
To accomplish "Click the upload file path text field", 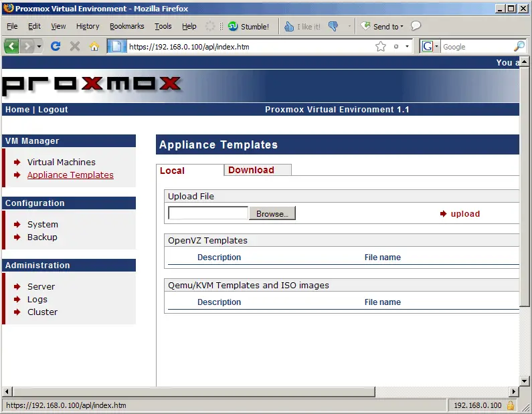I will pos(208,213).
